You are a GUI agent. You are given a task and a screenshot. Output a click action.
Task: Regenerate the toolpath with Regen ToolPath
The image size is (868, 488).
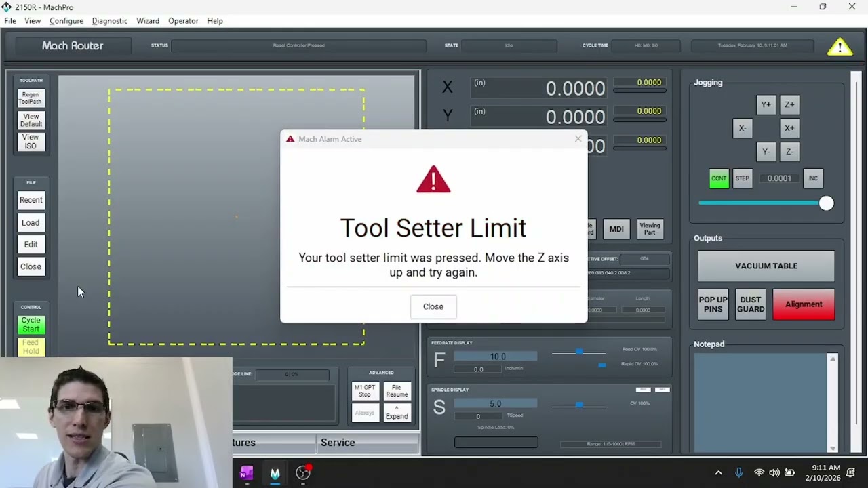click(x=31, y=98)
